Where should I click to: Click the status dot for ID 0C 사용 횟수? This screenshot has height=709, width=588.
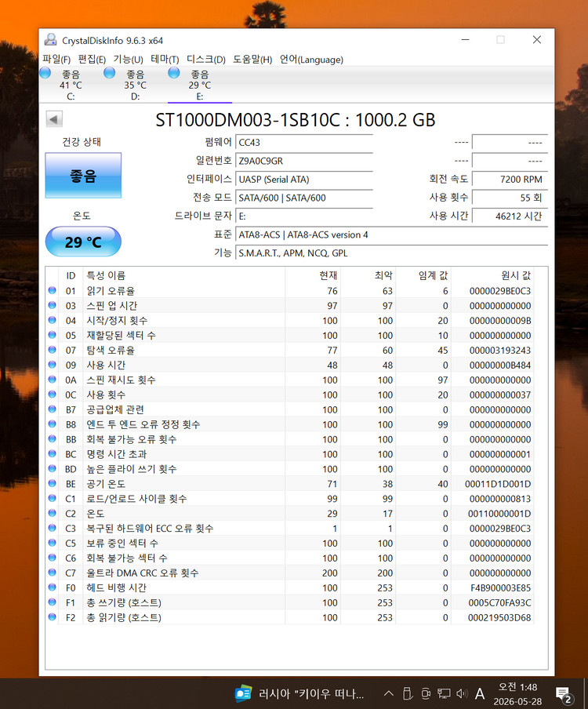pos(52,394)
